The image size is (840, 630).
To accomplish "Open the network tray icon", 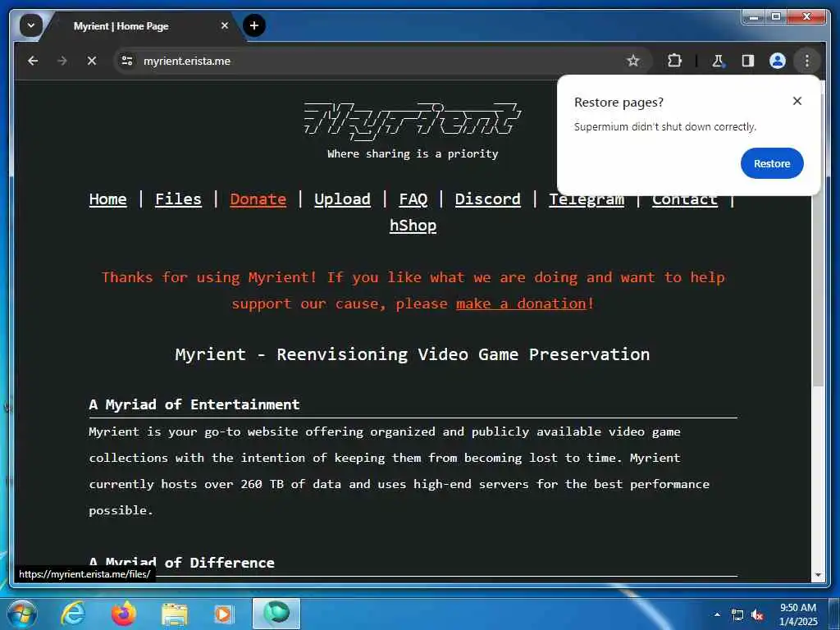I will click(737, 615).
